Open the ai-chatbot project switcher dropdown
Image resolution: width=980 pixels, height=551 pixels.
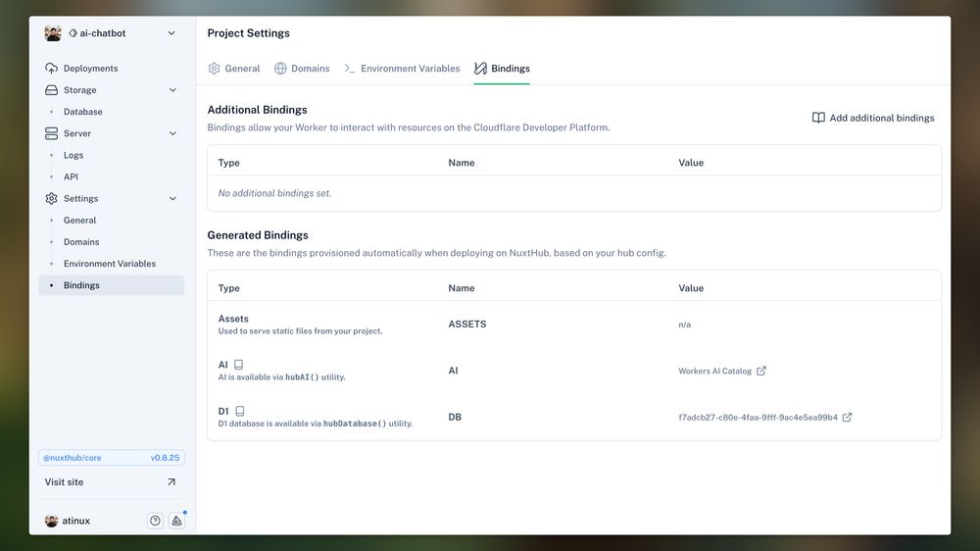(x=111, y=33)
